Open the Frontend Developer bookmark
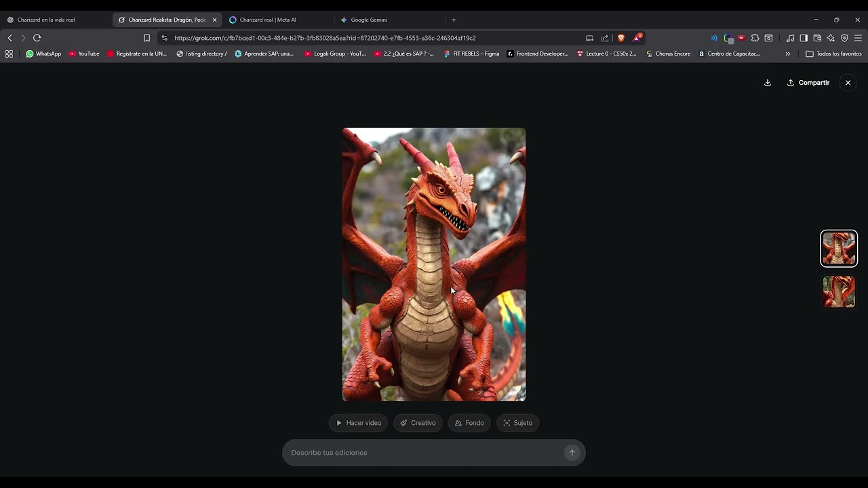Viewport: 868px width, 488px height. click(538, 54)
